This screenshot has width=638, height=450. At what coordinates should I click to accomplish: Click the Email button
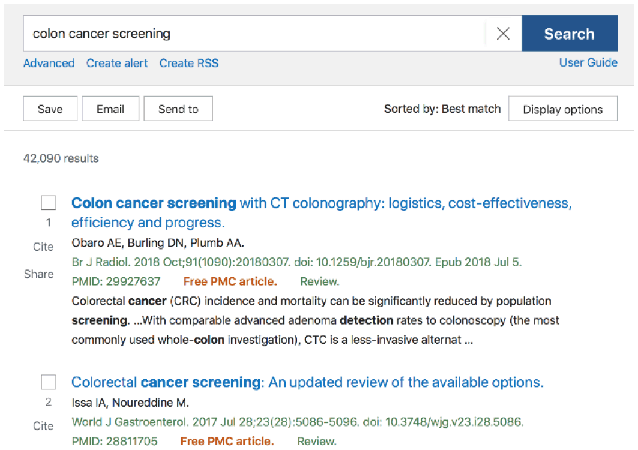point(111,109)
